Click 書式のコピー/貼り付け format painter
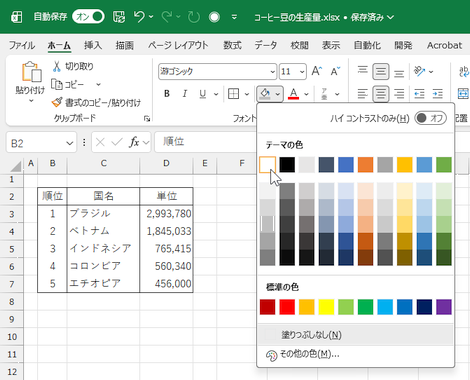Screen dimensions: 470x380 pyautogui.click(x=96, y=102)
